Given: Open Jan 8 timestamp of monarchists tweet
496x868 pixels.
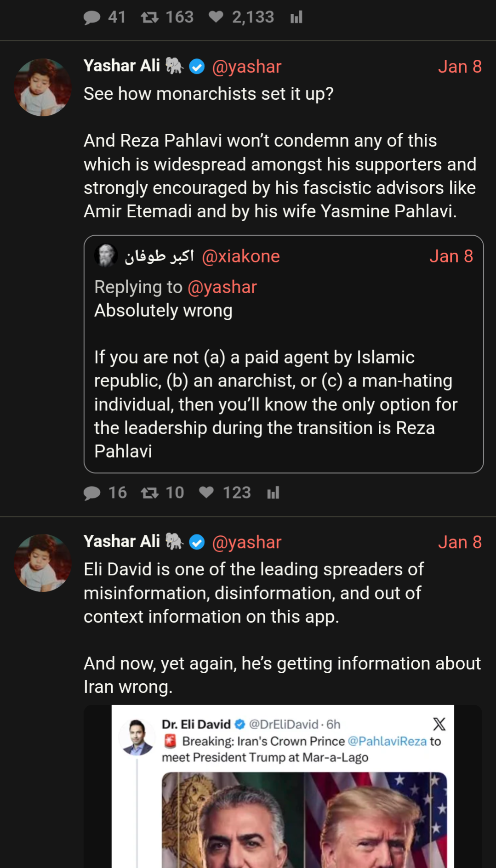Looking at the screenshot, I should pos(460,67).
